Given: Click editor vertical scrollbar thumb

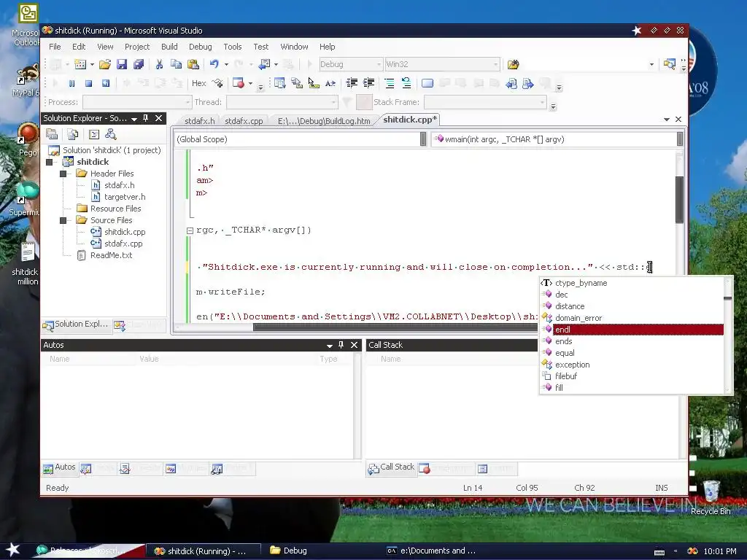Looking at the screenshot, I should [679, 200].
